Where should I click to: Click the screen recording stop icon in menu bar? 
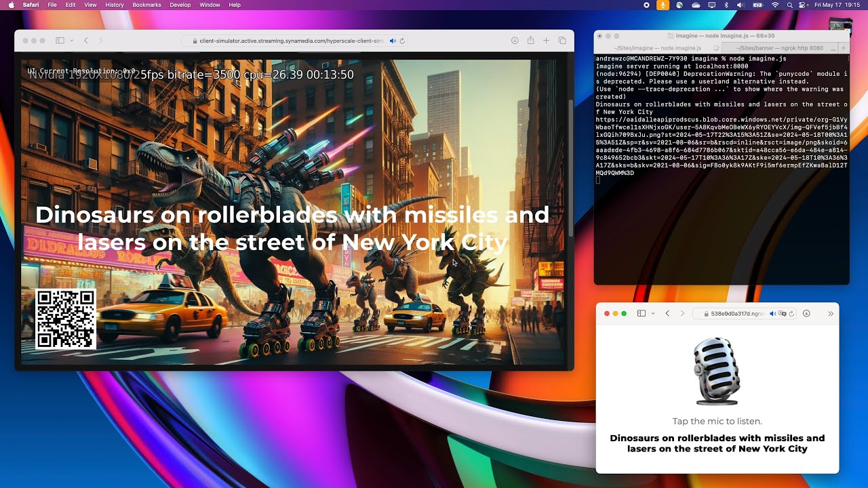coord(647,5)
